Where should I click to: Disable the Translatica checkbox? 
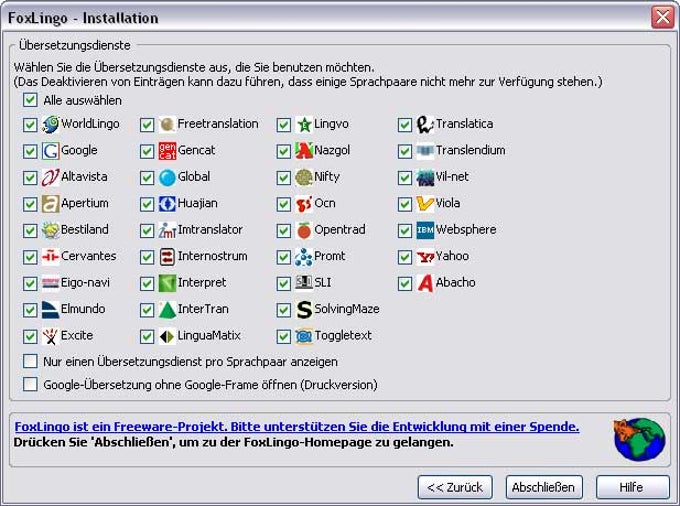tap(405, 125)
